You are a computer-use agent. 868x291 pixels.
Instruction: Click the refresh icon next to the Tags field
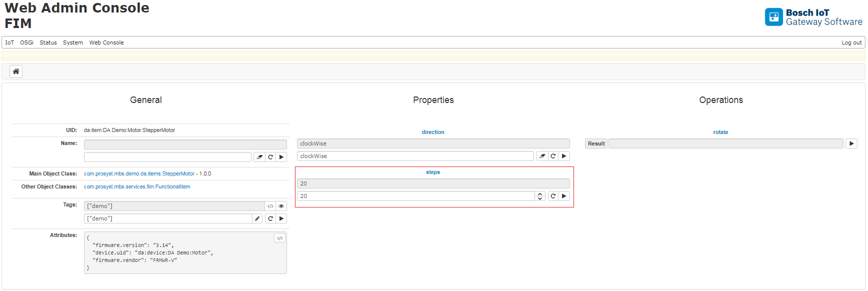[x=270, y=218]
